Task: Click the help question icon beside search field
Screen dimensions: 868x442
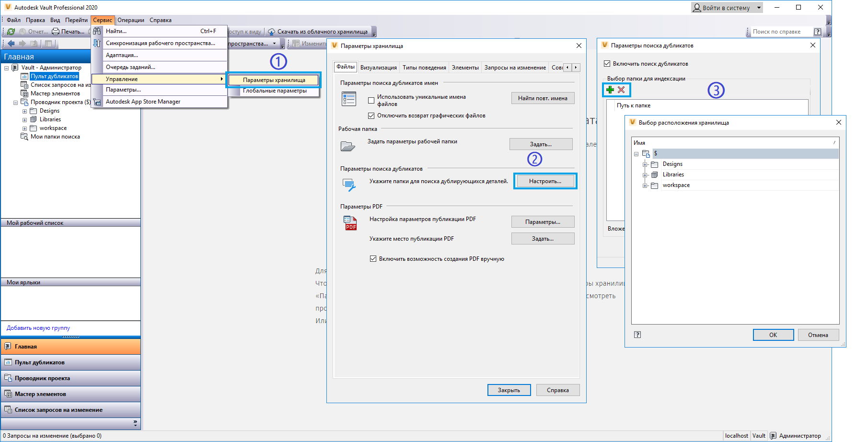Action: pyautogui.click(x=818, y=32)
